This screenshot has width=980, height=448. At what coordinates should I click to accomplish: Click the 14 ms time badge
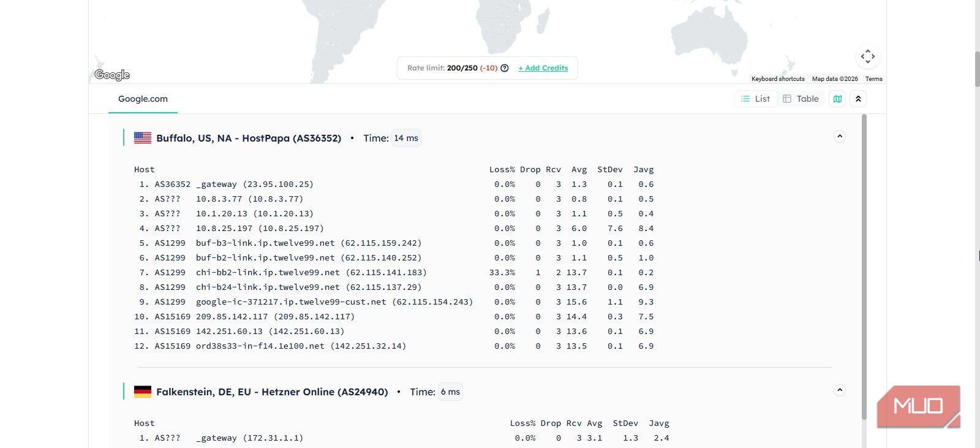[406, 138]
